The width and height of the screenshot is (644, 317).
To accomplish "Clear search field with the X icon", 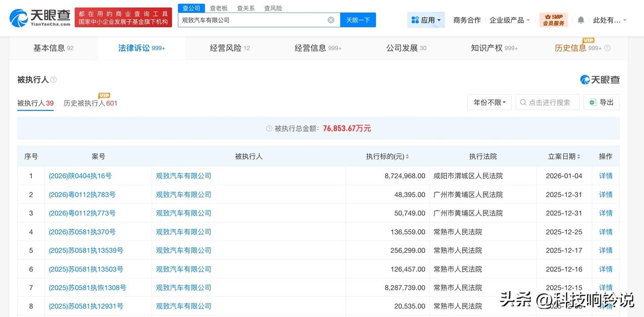I will pos(331,20).
